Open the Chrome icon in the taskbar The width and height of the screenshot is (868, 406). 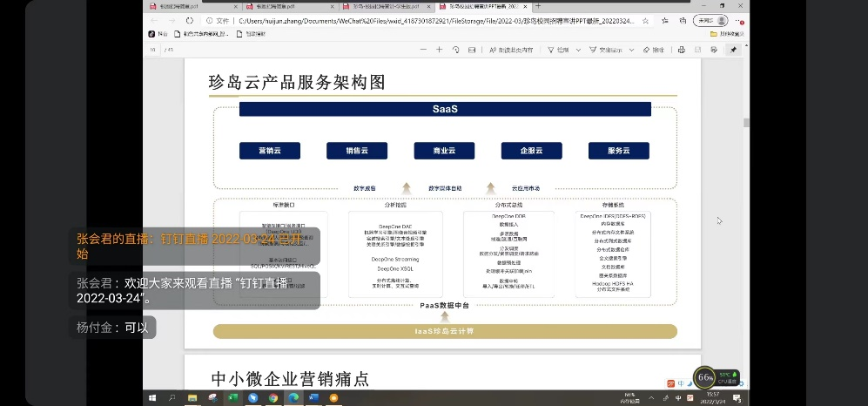273,397
